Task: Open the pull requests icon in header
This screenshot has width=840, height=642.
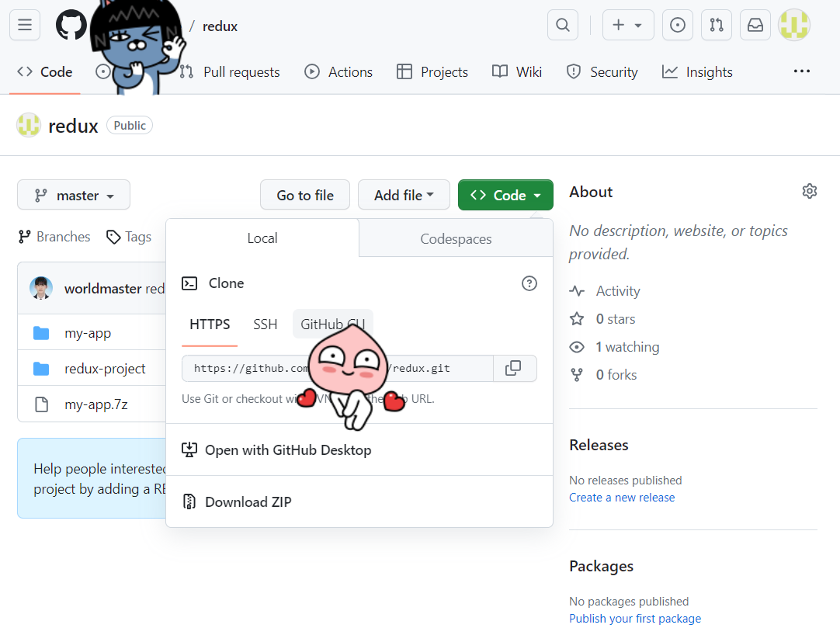Action: point(717,25)
